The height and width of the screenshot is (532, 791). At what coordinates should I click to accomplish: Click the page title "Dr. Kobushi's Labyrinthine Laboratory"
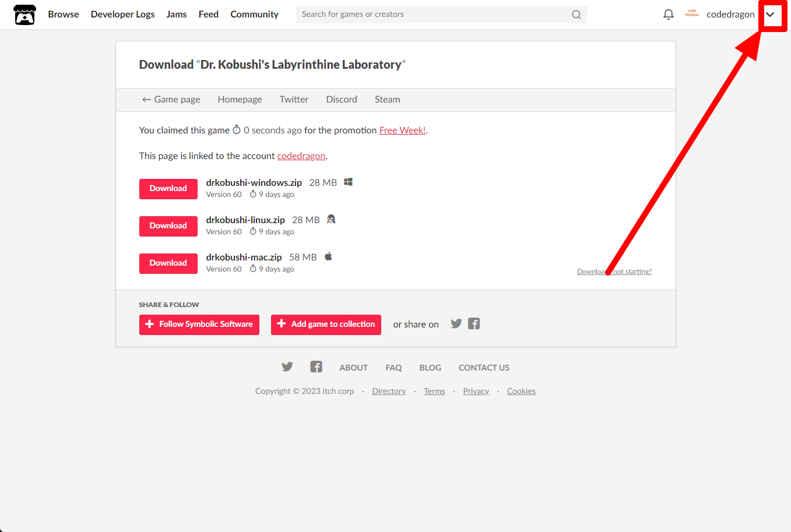(x=301, y=65)
